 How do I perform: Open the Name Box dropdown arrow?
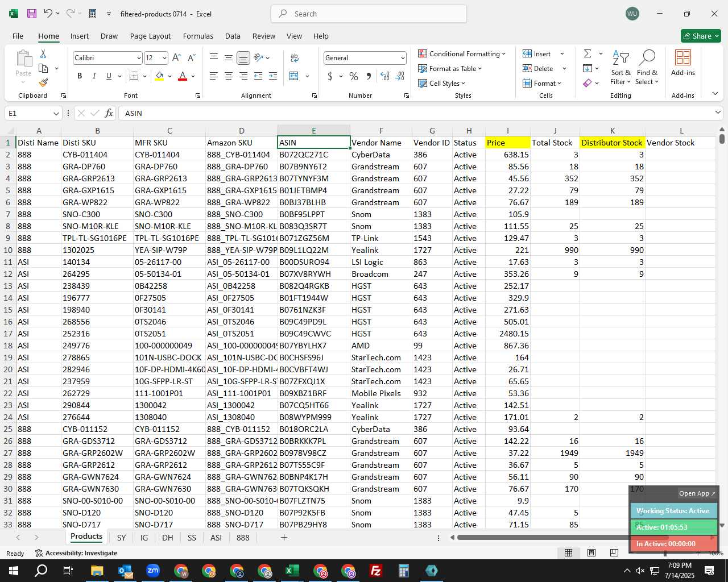[x=56, y=113]
